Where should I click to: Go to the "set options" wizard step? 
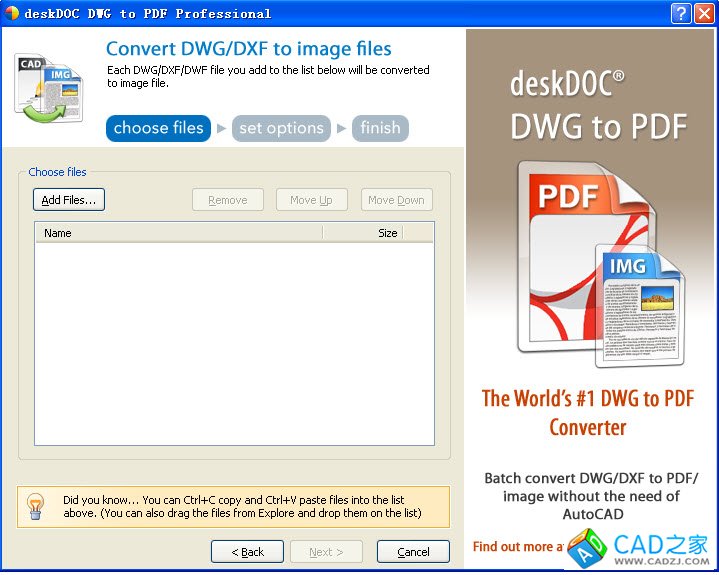281,128
